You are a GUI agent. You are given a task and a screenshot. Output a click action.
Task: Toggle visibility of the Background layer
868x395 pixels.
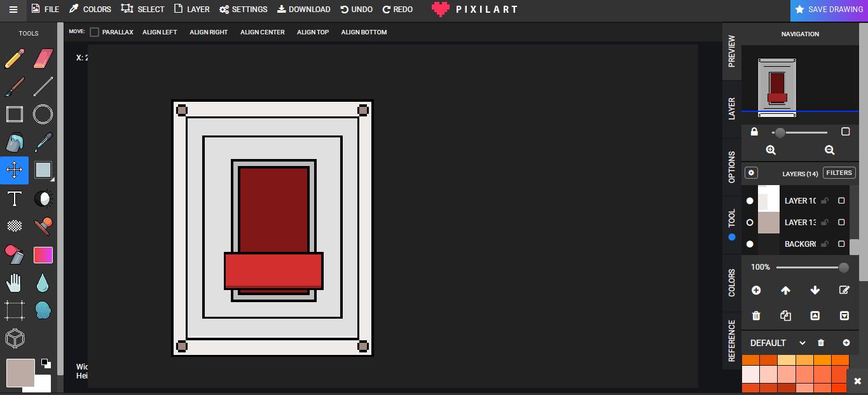[750, 244]
